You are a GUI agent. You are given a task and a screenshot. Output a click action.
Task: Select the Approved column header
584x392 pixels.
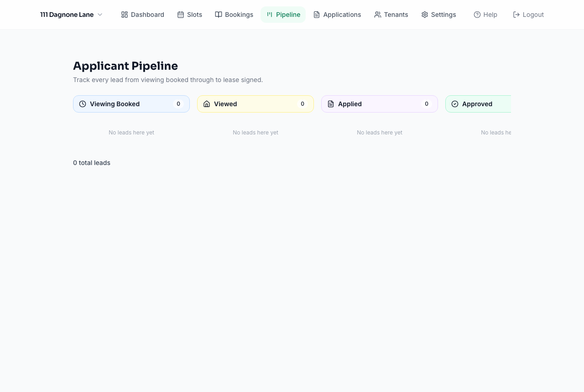pyautogui.click(x=478, y=104)
